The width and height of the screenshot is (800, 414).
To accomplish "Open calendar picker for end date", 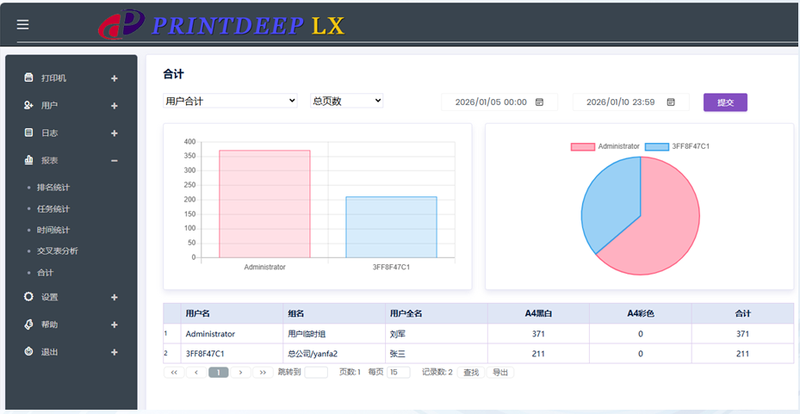I will 671,102.
